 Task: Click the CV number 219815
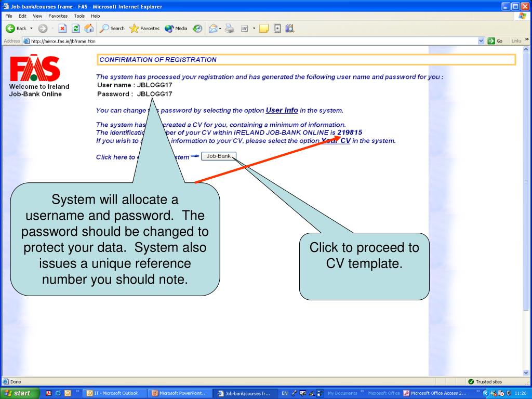click(x=350, y=132)
